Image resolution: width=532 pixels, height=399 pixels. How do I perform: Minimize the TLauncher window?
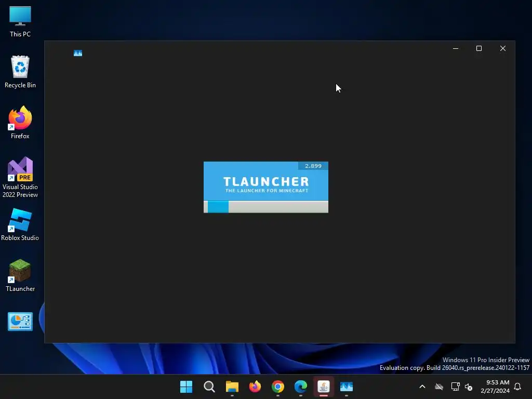pyautogui.click(x=456, y=48)
